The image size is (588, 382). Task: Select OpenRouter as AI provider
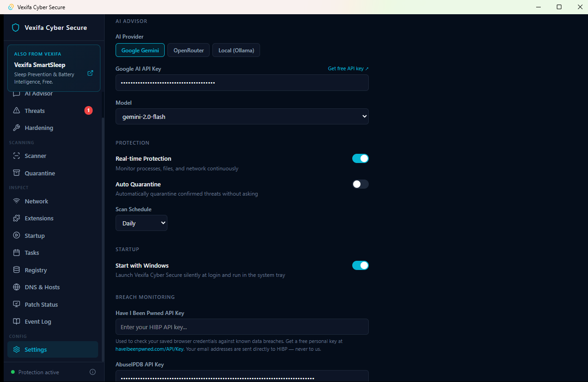pyautogui.click(x=189, y=50)
